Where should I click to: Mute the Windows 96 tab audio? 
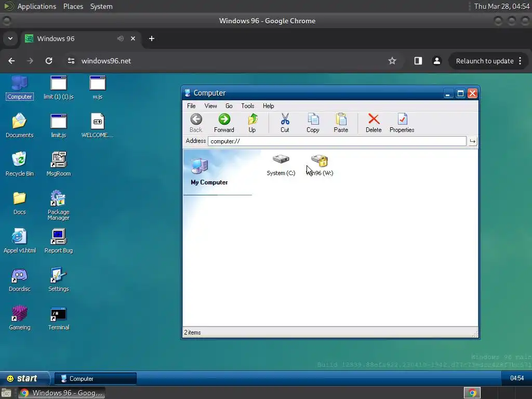coord(121,38)
